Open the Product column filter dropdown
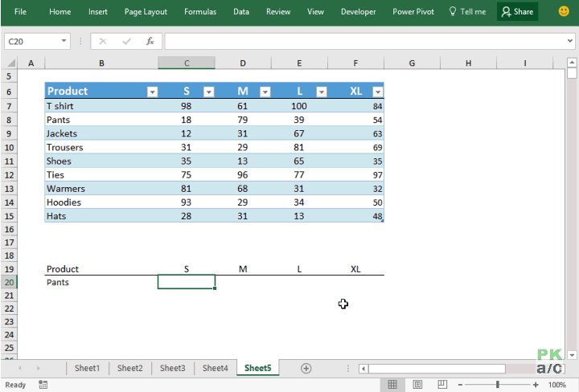 (x=152, y=92)
